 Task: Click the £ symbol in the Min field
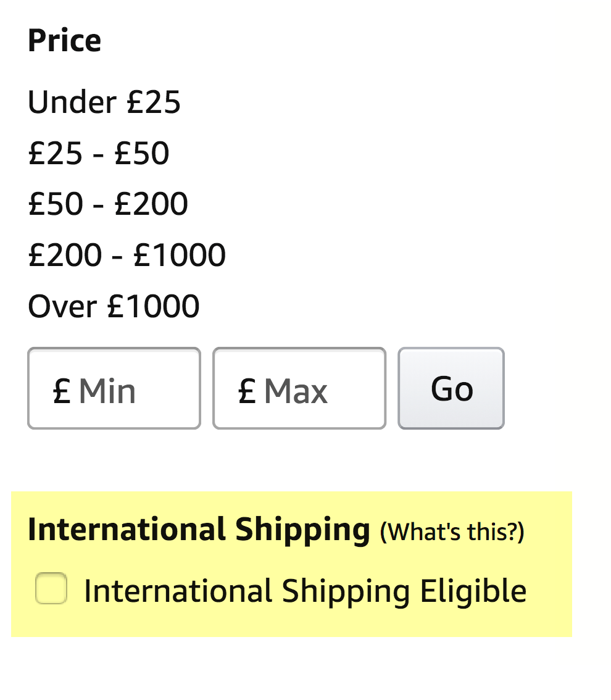[x=61, y=391]
